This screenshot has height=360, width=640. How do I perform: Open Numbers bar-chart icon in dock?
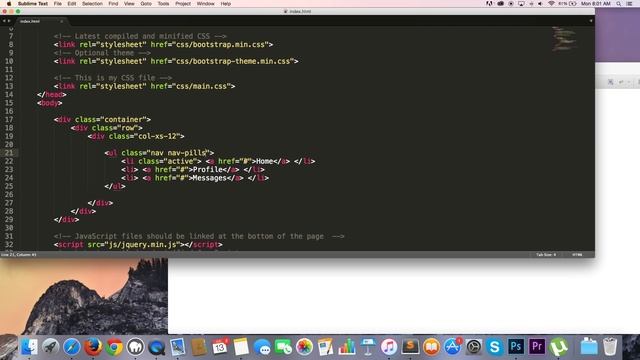click(x=347, y=347)
